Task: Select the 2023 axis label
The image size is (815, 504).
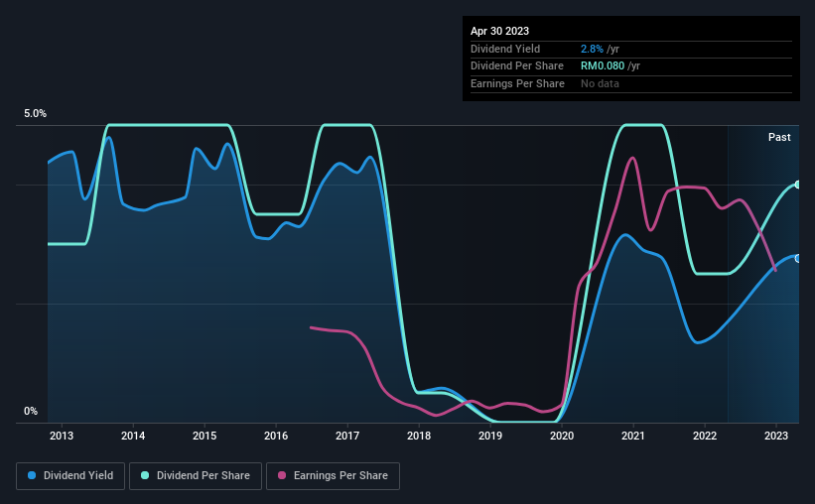Action: [776, 436]
